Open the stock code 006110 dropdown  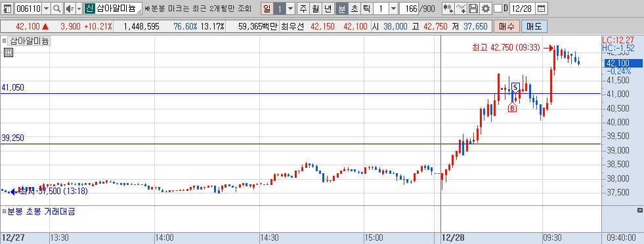(x=47, y=9)
